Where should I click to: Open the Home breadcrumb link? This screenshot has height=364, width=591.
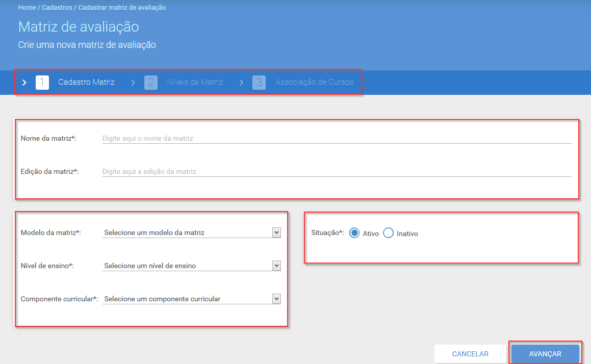tap(27, 8)
